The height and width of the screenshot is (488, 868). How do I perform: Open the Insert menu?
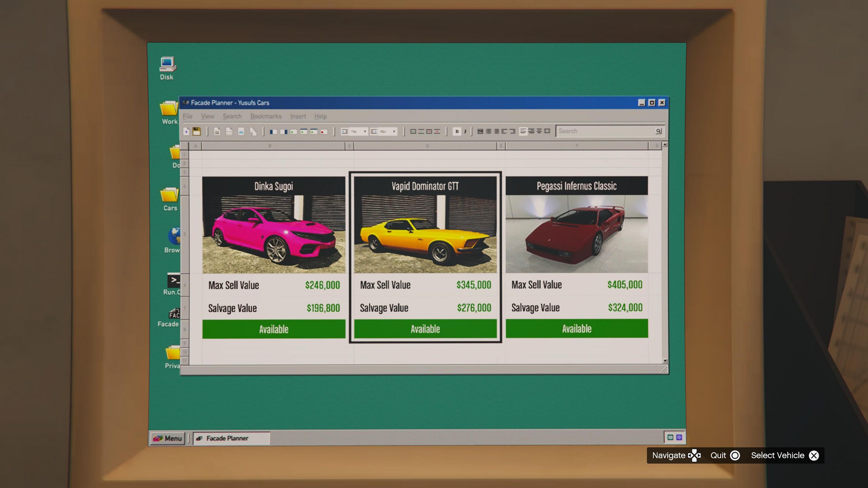tap(298, 116)
